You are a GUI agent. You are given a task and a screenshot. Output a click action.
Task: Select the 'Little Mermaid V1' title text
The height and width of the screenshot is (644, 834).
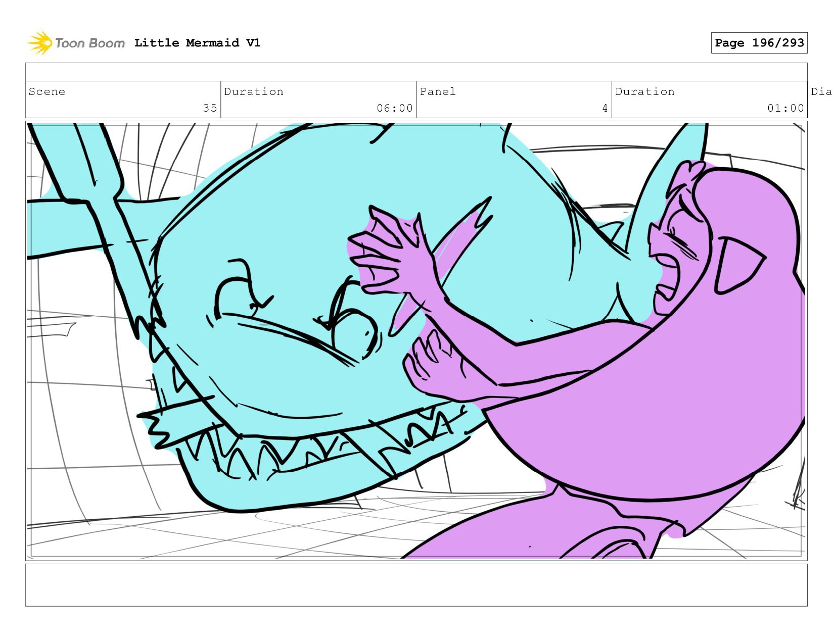point(197,43)
